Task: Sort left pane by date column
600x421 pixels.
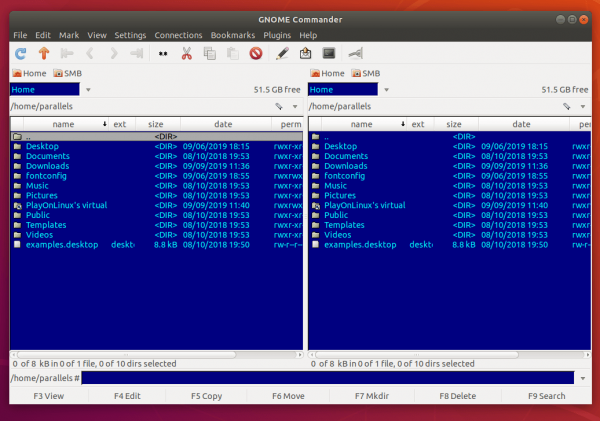Action: coord(225,124)
